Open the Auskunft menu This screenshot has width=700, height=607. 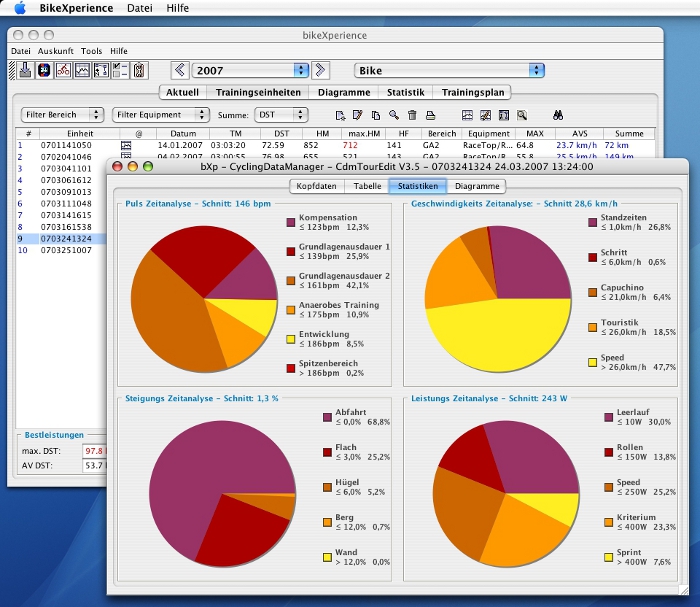tap(56, 51)
